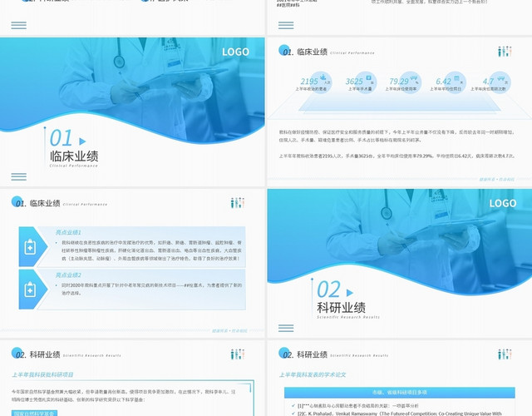The width and height of the screenshot is (532, 416).
Task: Click hamburger icon on the 01 临床业绩 cover slide
Action: pos(18,176)
